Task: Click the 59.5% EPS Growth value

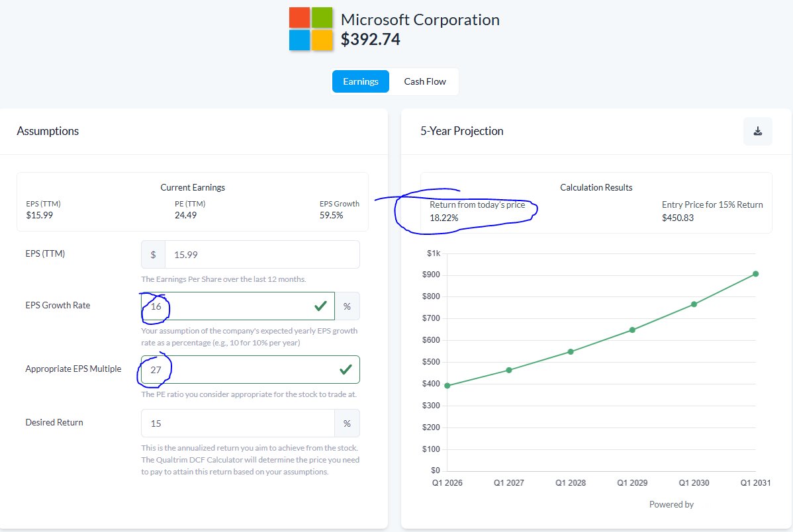Action: [x=331, y=215]
